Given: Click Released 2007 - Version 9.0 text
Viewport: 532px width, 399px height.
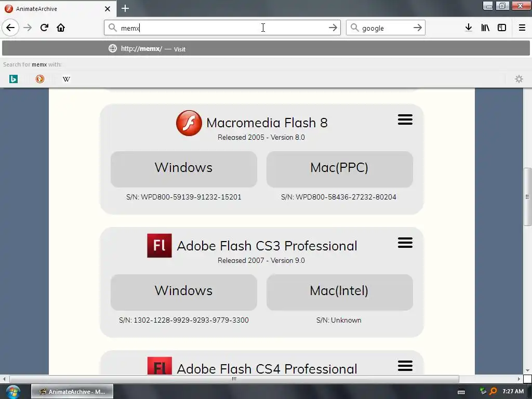Looking at the screenshot, I should coord(261,261).
